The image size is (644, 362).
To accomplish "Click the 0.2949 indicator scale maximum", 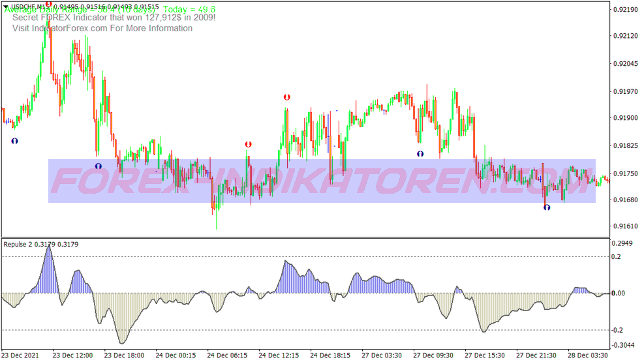I will (622, 244).
